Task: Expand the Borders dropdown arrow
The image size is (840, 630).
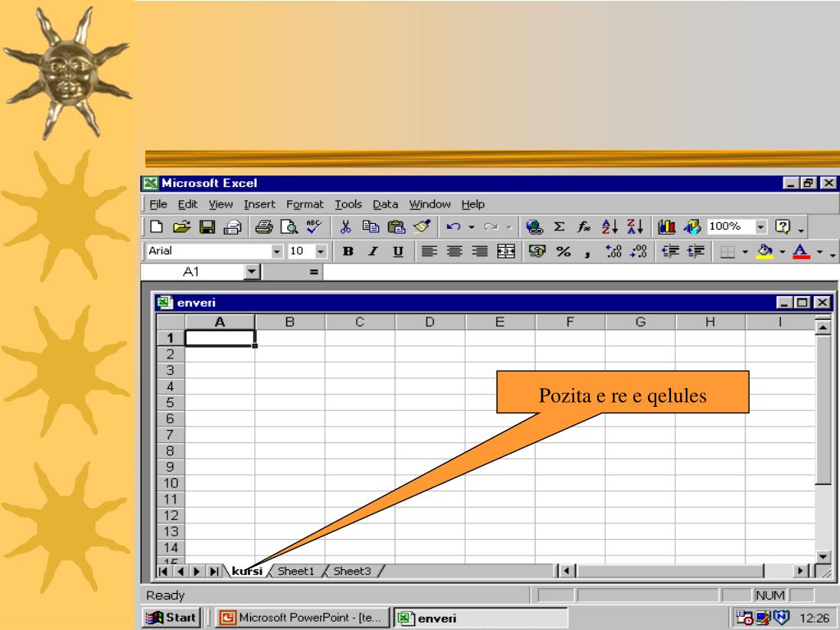Action: 745,251
